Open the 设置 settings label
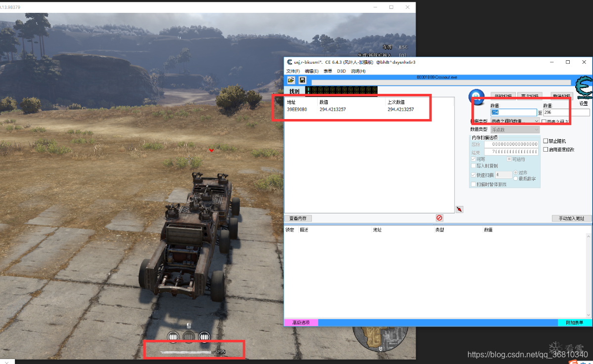This screenshot has height=364, width=593. point(584,104)
